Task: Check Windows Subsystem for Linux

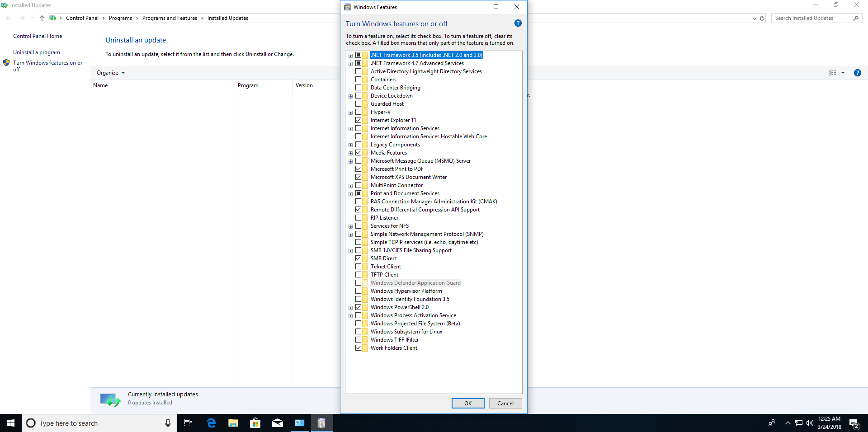Action: click(359, 332)
